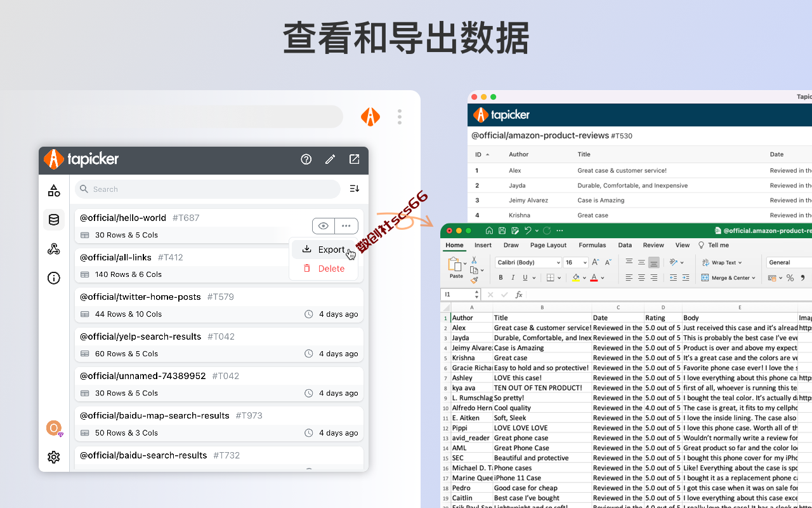The width and height of the screenshot is (812, 508).
Task: Center text horizontally in Excel ribbon
Action: point(641,277)
